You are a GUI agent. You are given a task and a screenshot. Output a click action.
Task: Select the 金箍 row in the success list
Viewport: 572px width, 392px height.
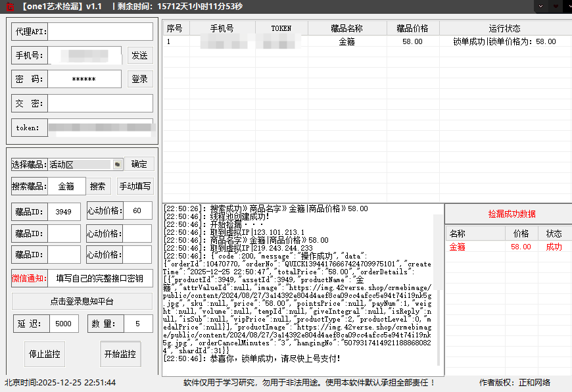click(506, 247)
